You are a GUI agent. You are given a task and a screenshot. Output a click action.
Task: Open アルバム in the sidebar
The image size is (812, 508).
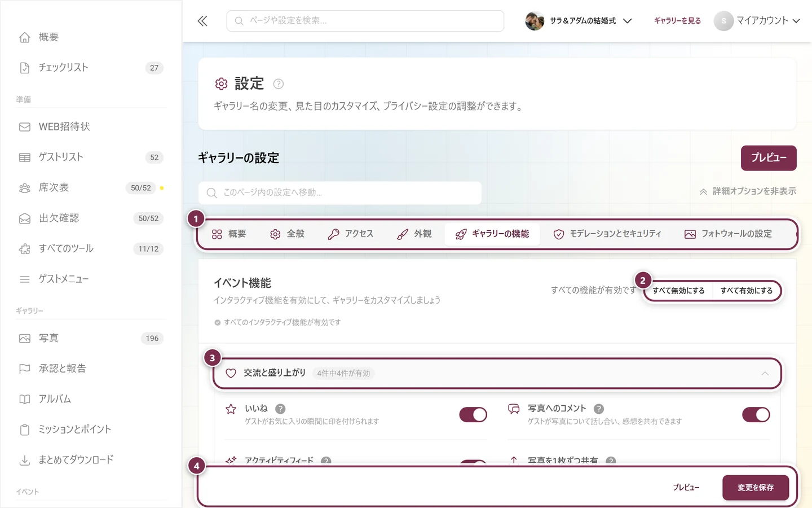(x=91, y=400)
